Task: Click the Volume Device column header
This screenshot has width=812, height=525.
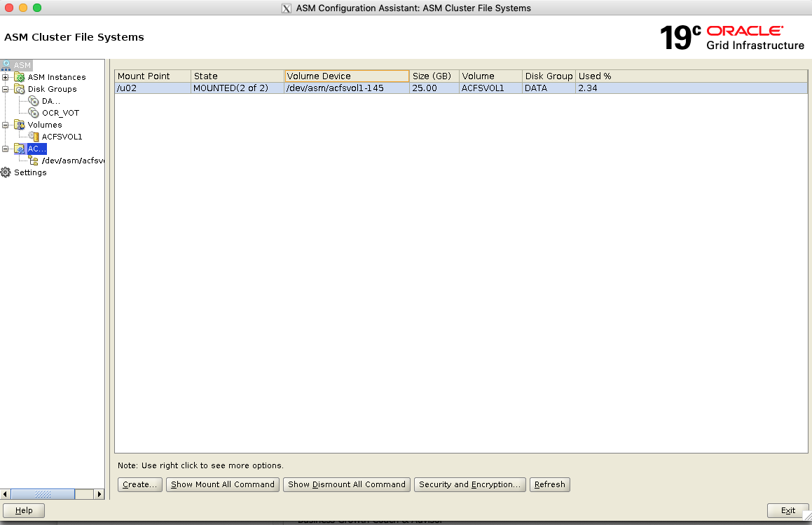Action: [x=347, y=76]
